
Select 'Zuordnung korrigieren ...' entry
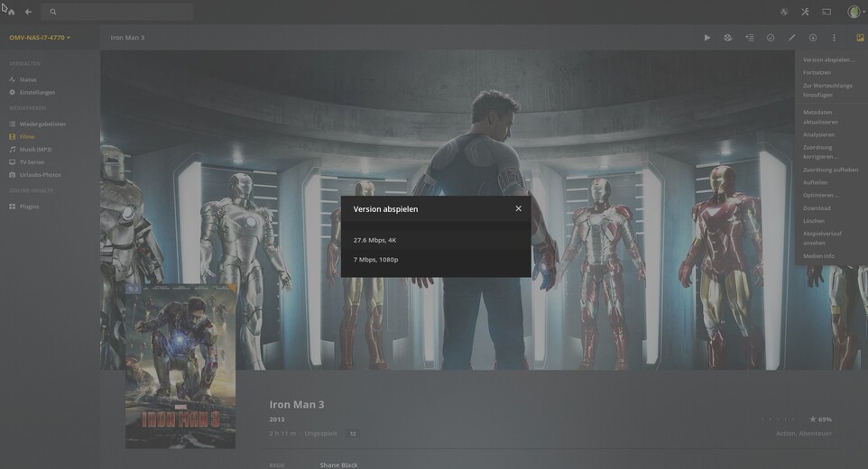coord(820,152)
